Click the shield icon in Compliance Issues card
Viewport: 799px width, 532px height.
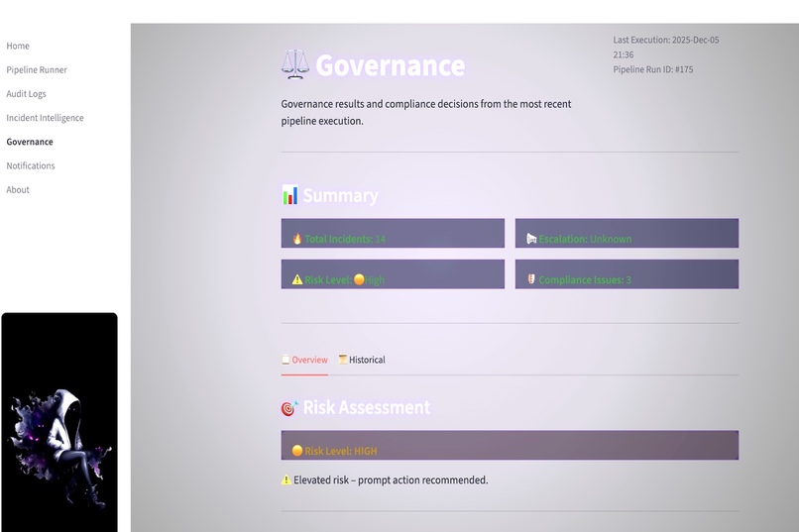pos(531,279)
